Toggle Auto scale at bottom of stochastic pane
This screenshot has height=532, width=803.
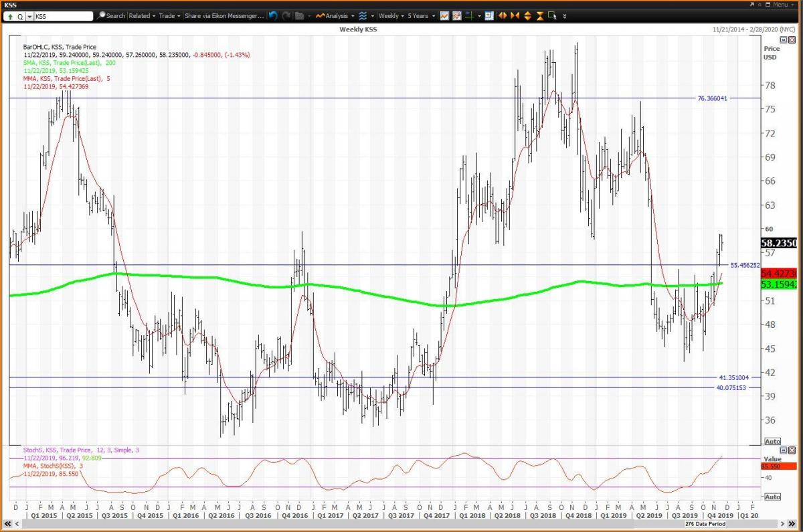point(772,497)
